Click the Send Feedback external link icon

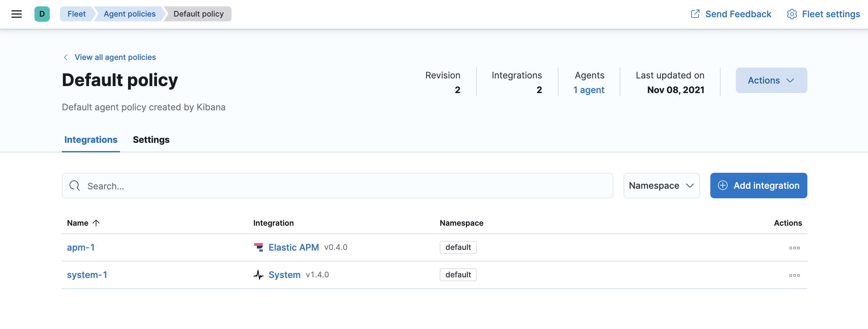tap(695, 14)
